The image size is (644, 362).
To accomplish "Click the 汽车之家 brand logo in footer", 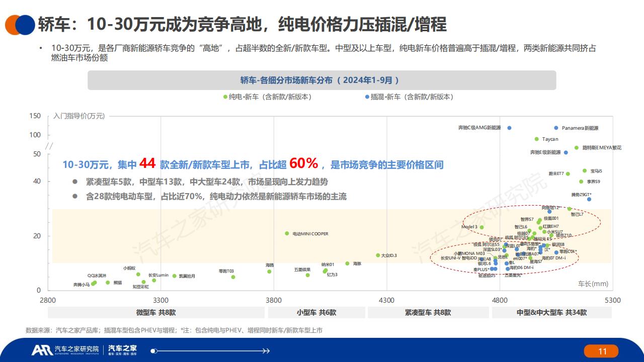I will (x=123, y=350).
